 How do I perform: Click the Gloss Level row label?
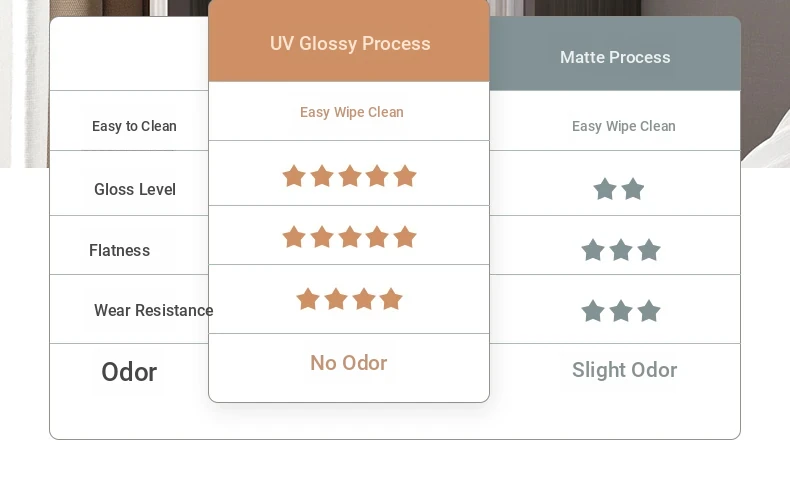135,189
